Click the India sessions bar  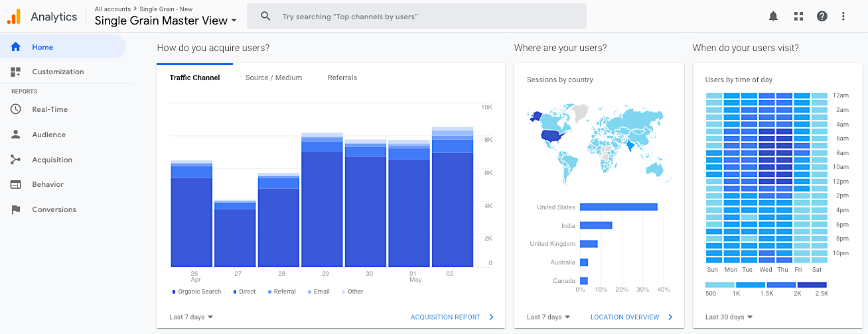[x=596, y=225]
